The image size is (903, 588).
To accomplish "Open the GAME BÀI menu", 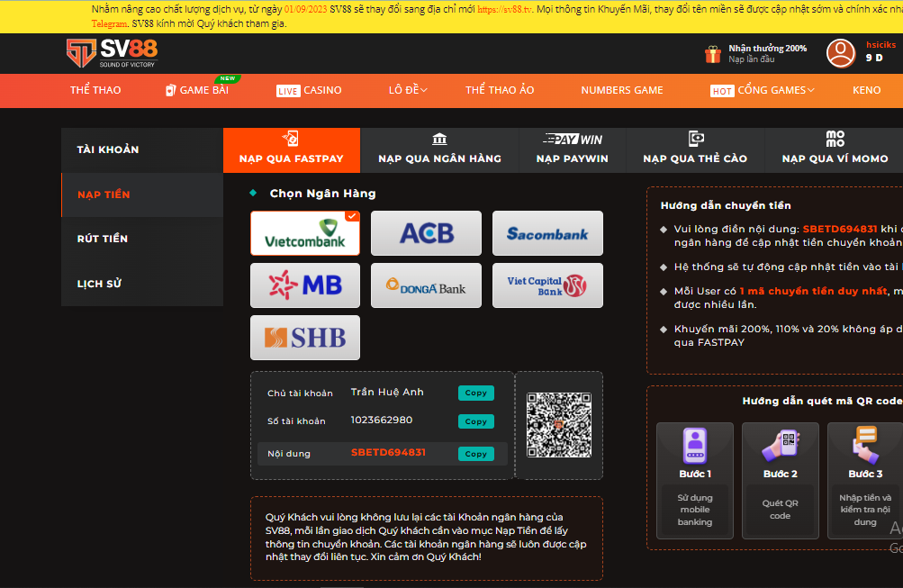I will coord(203,90).
